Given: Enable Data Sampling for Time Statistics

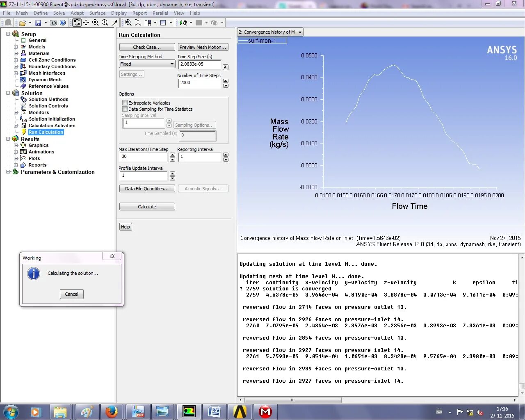Looking at the screenshot, I should 125,109.
